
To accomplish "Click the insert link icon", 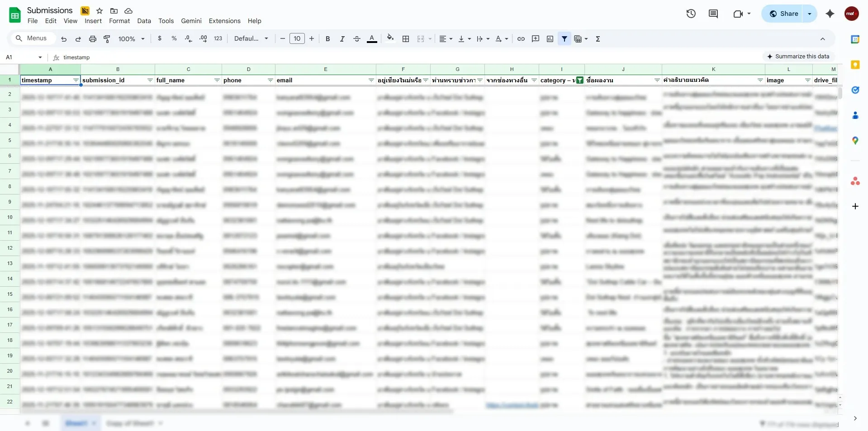I will (521, 39).
